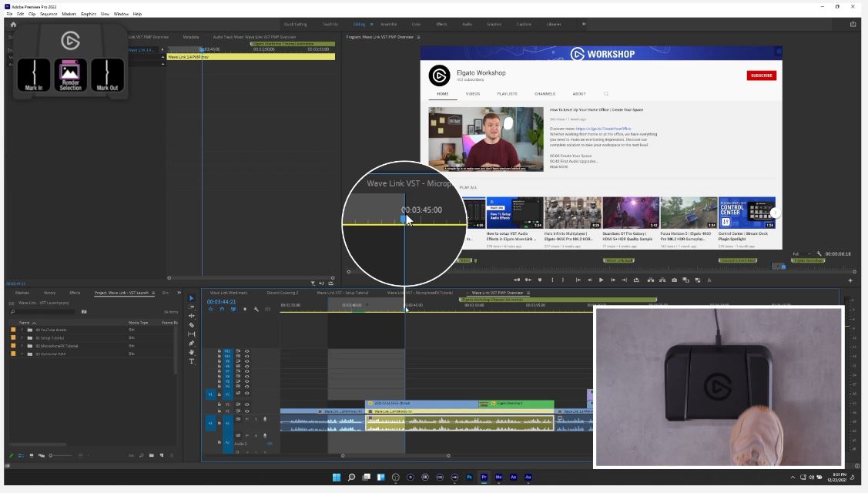Select the Pen tool
The height and width of the screenshot is (493, 868).
192,344
